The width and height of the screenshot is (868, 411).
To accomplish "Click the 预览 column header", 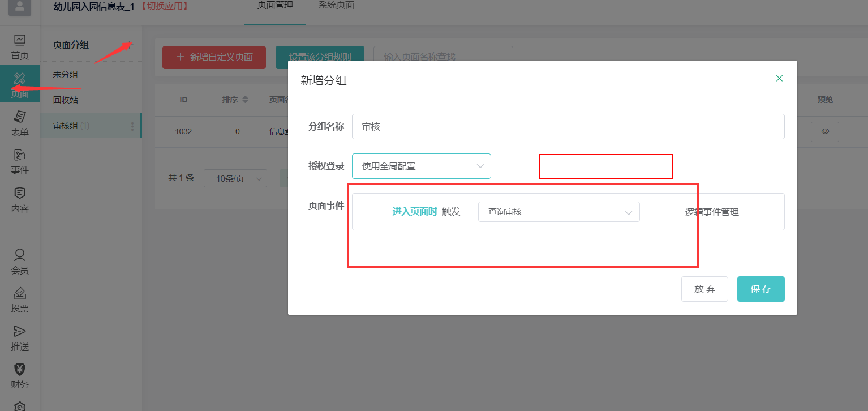I will 825,100.
